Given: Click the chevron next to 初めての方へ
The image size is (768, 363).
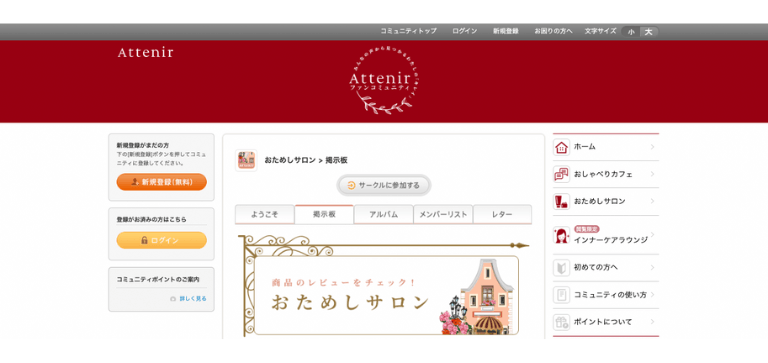Looking at the screenshot, I should [x=652, y=267].
